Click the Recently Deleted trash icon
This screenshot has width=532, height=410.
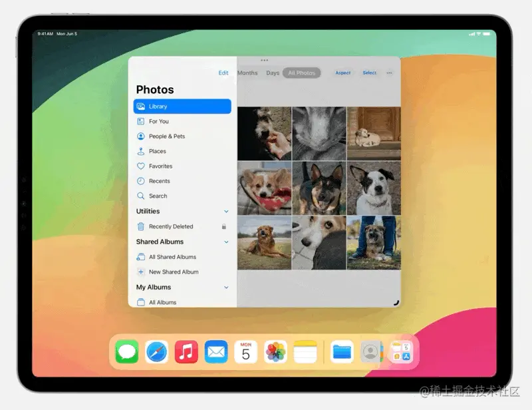140,226
